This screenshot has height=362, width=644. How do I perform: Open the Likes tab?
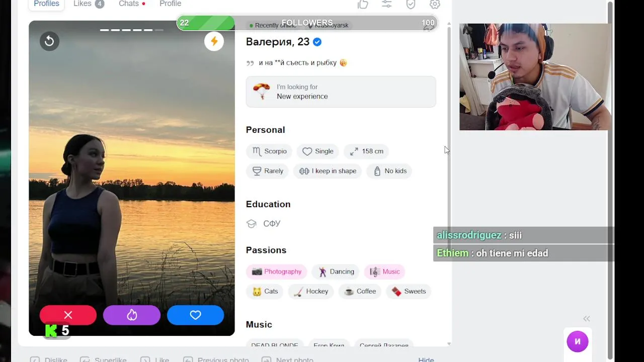pyautogui.click(x=89, y=4)
